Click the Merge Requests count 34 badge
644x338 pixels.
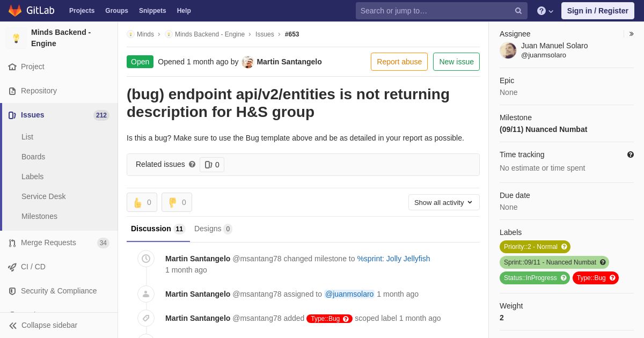click(103, 243)
